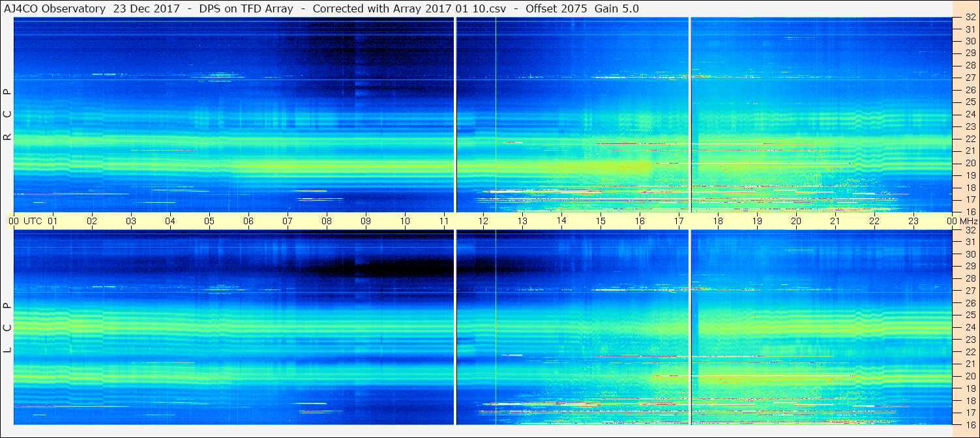980x438 pixels.
Task: Select the 09 hour tick on the time axis
Action: click(366, 221)
